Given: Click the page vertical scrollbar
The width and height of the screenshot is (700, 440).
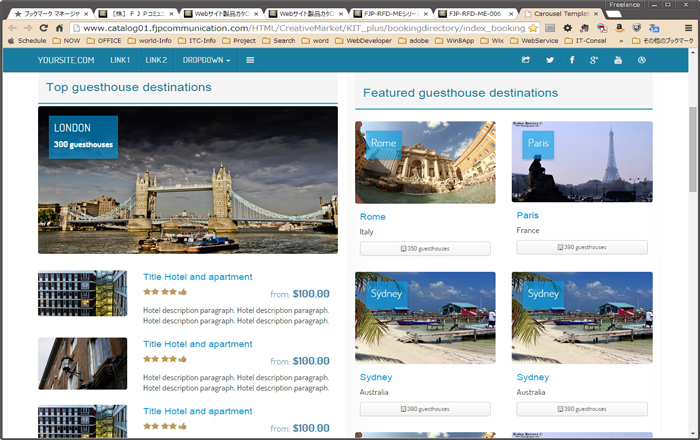Looking at the screenshot, I should [692, 150].
